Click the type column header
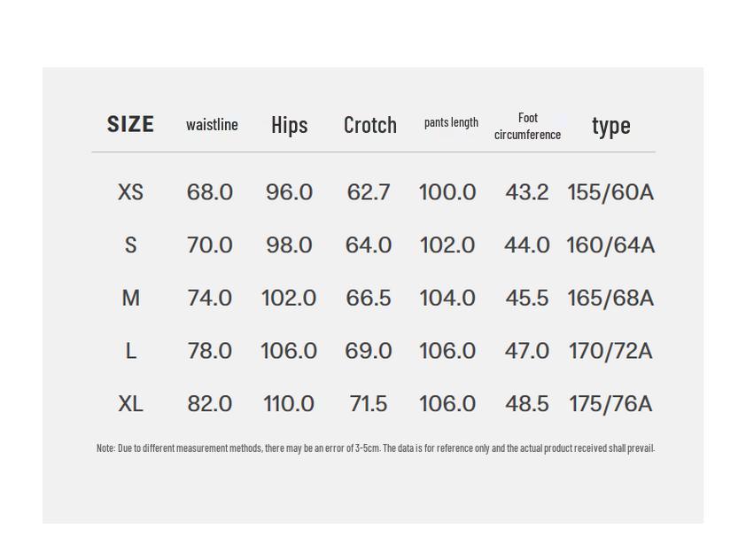746x560 pixels. point(610,125)
